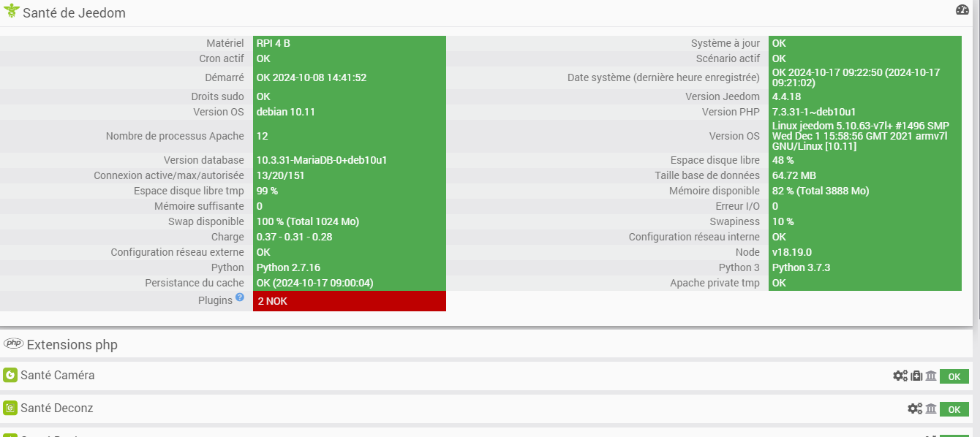This screenshot has width=980, height=437.
Task: Click the '0.37 - 0.31 - 0.28' charge value
Action: [295, 237]
